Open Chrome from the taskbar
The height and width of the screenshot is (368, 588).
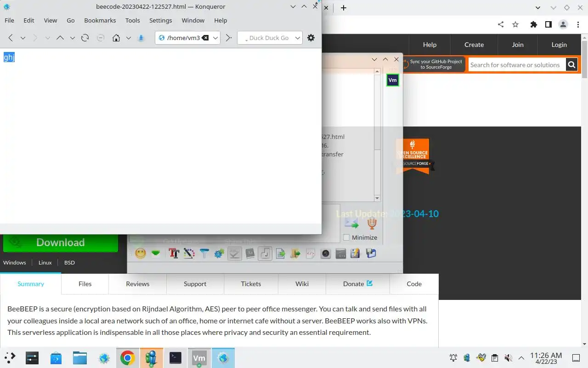(128, 358)
